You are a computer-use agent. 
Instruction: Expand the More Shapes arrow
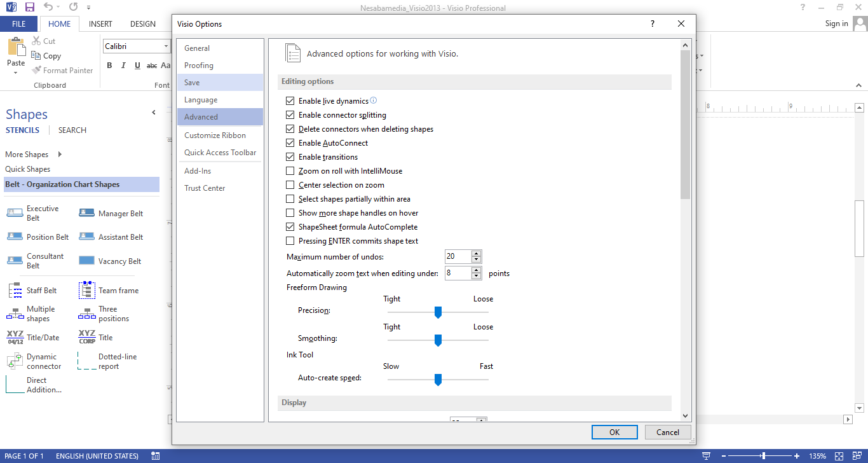(x=60, y=155)
